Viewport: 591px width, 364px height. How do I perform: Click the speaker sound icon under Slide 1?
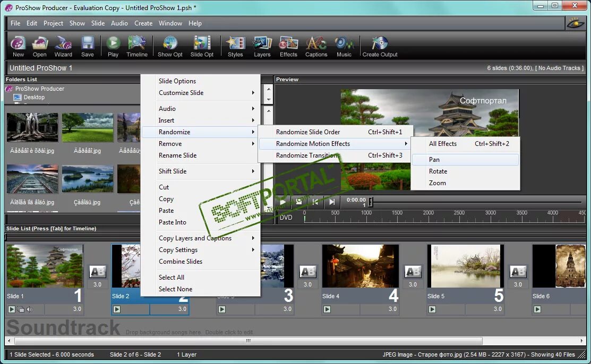pos(30,309)
